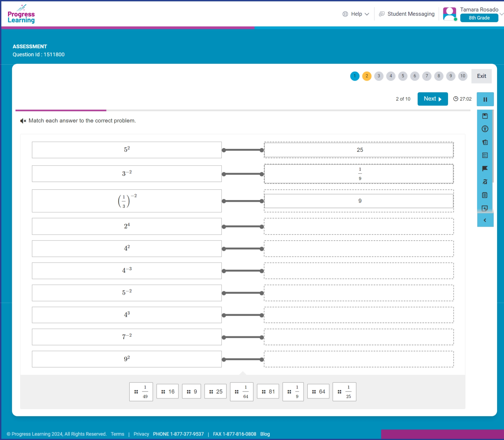
Task: Click the timer clock icon
Action: click(x=455, y=99)
